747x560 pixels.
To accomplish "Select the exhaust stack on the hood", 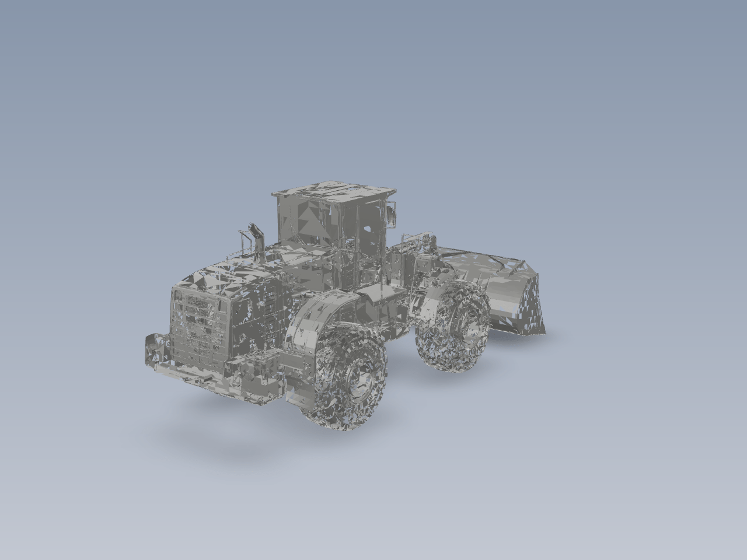I will point(257,243).
